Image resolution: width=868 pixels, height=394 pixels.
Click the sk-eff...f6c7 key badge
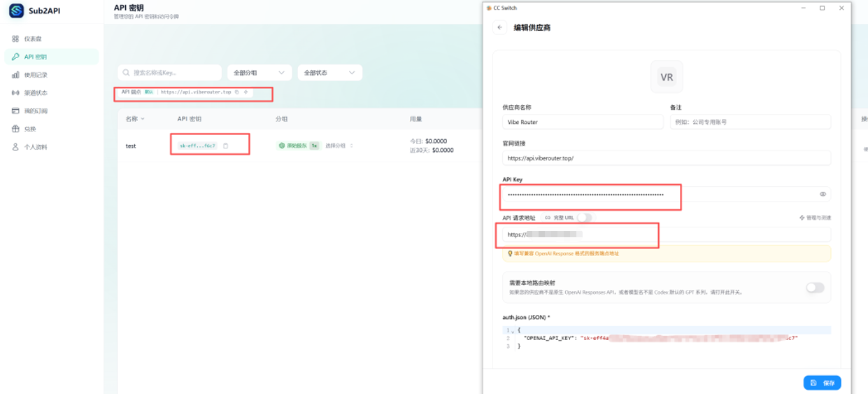(198, 146)
